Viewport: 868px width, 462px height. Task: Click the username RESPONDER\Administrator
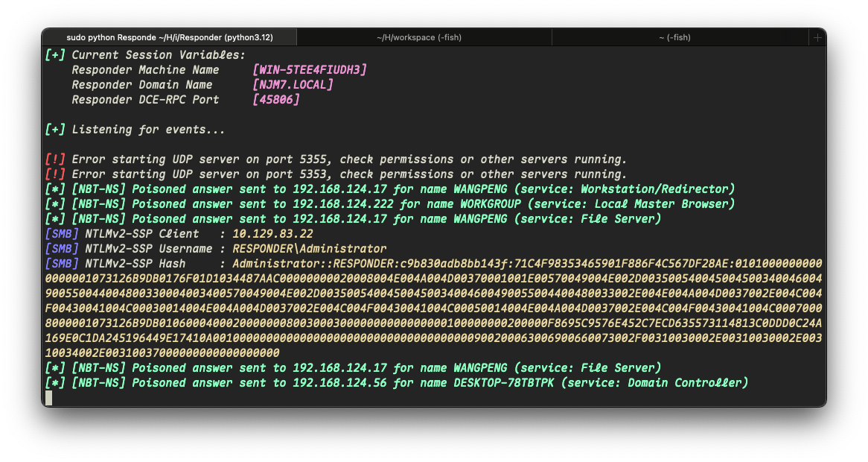pos(310,249)
